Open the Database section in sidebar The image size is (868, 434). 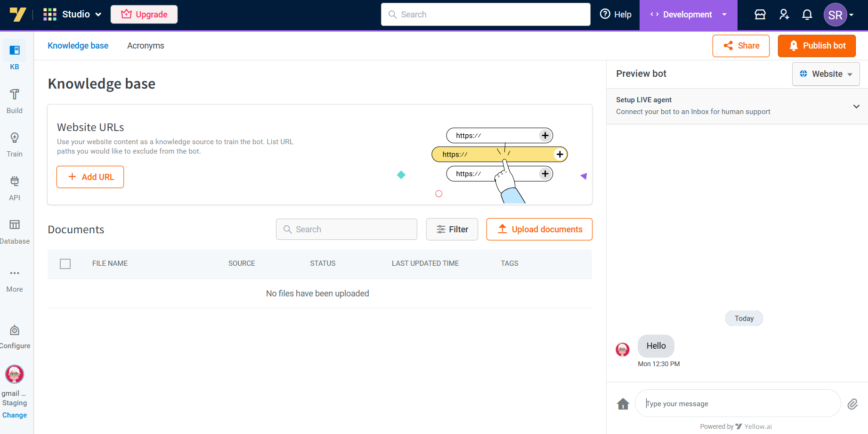[15, 231]
